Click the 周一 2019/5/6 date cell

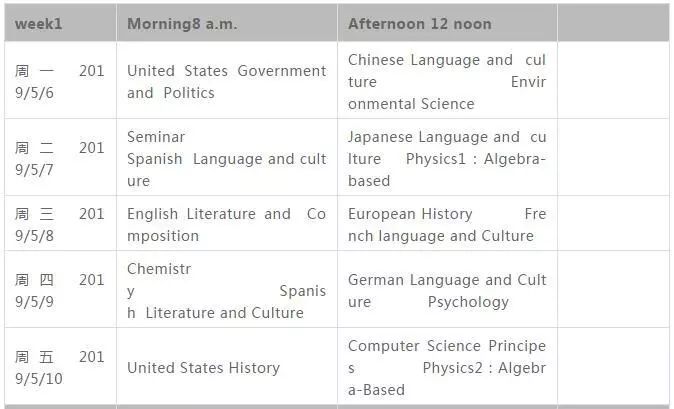(x=61, y=80)
